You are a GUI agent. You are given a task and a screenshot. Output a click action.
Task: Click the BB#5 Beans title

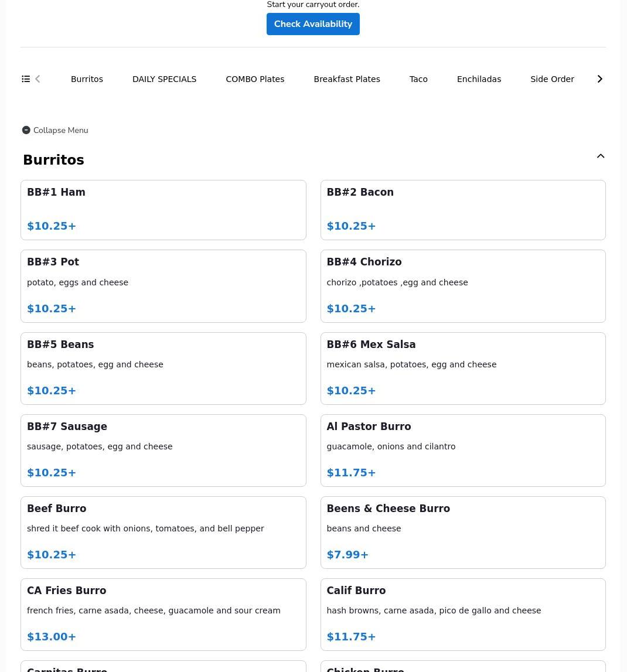pos(60,344)
